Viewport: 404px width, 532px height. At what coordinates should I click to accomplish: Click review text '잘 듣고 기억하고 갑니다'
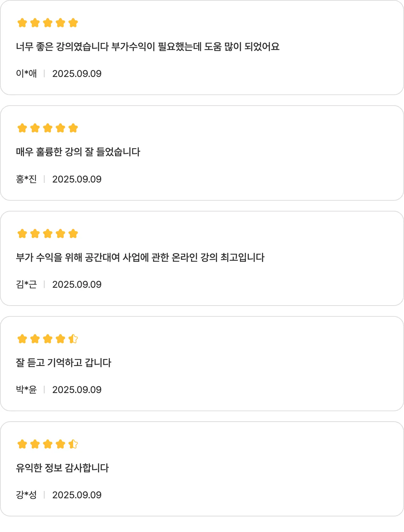coord(64,363)
